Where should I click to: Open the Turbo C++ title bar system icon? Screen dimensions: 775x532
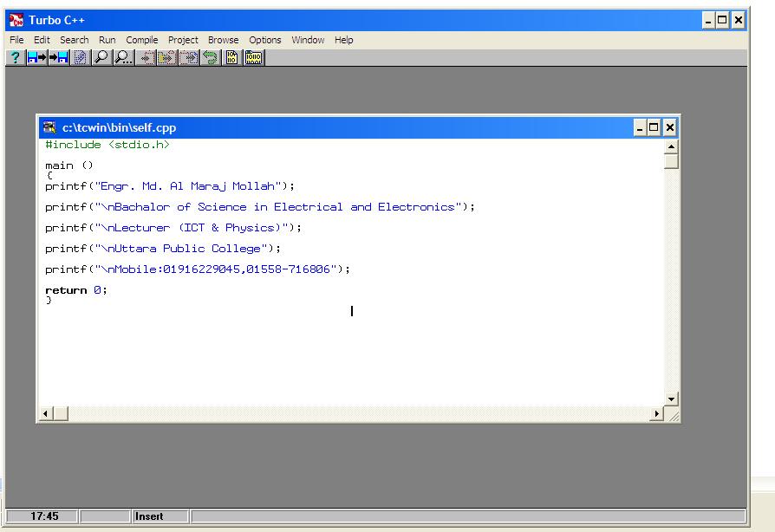[x=16, y=20]
